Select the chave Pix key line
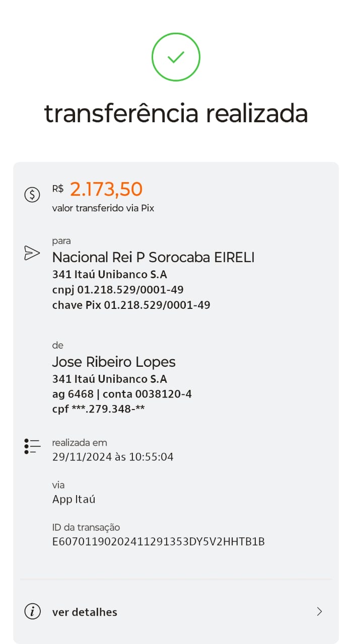Image resolution: width=352 pixels, height=644 pixels. point(131,305)
